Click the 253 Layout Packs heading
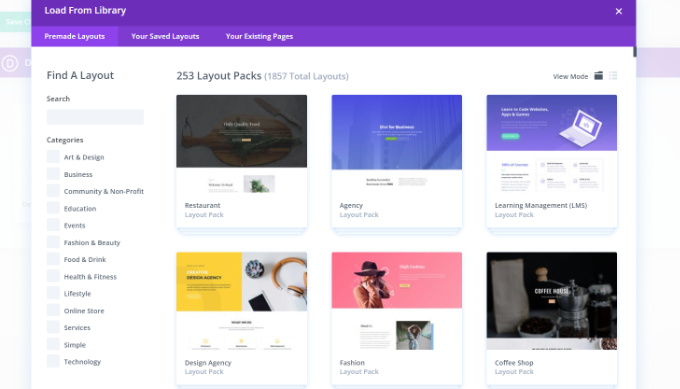This screenshot has width=680, height=389. (219, 75)
